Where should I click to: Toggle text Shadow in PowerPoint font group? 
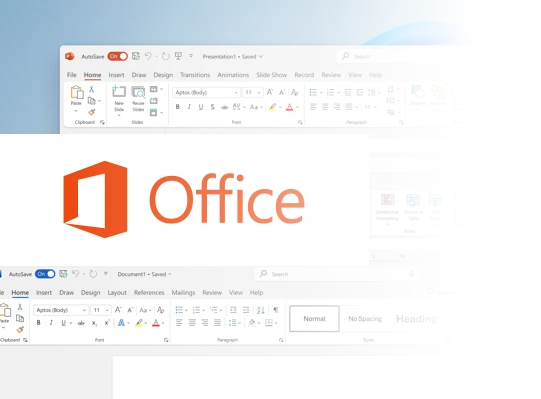pyautogui.click(x=213, y=107)
